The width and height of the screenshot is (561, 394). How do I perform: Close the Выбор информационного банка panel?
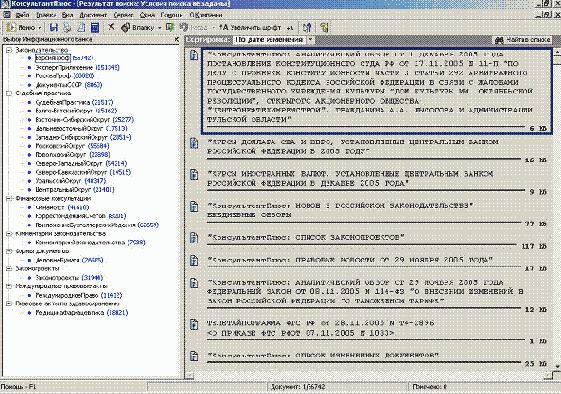coord(176,39)
